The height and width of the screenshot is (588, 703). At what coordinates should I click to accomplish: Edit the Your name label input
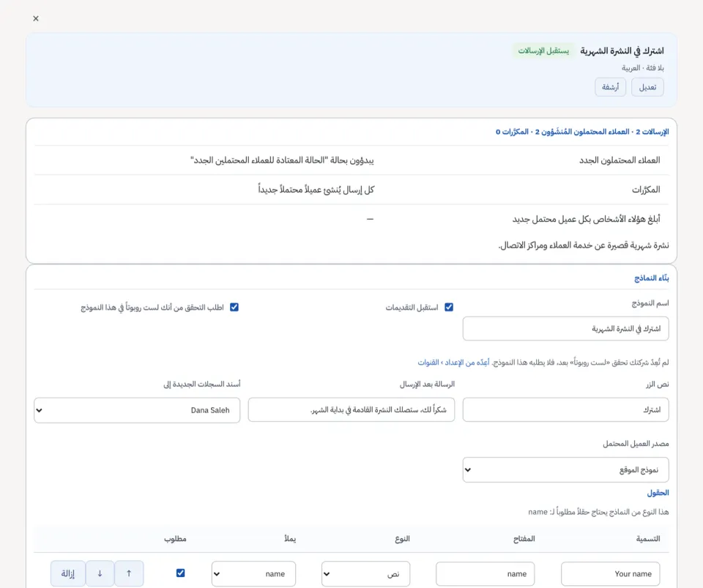coord(610,573)
